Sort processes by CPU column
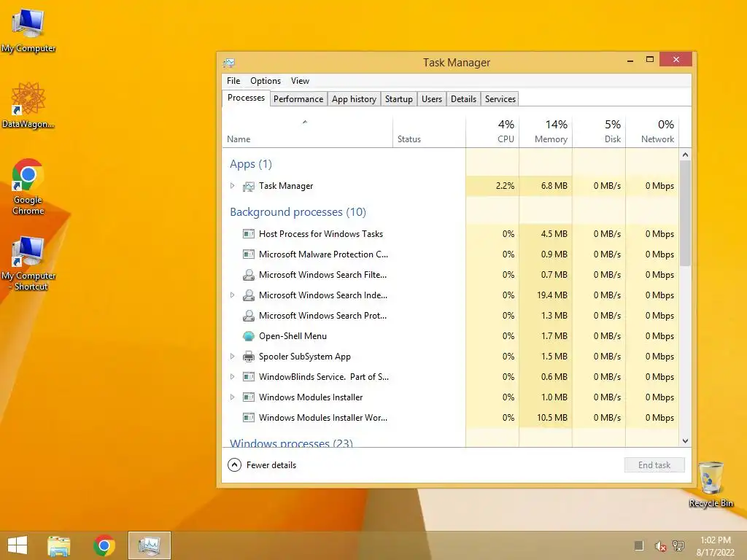The width and height of the screenshot is (747, 560). pos(492,131)
